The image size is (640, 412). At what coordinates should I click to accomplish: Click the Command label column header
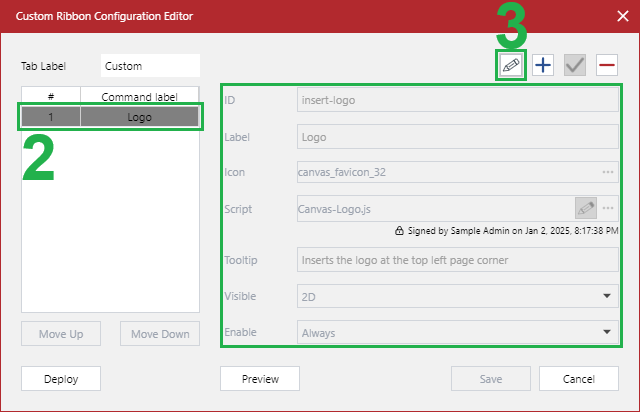(x=140, y=96)
